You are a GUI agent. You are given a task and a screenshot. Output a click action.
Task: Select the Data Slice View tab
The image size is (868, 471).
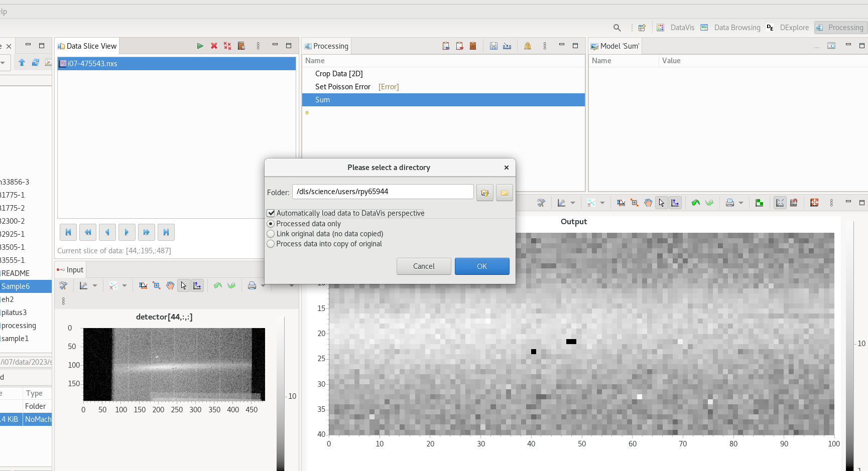[x=87, y=46]
